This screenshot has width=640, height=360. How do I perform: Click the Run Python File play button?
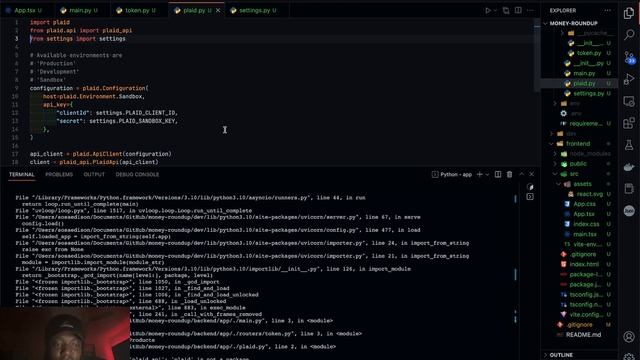[x=488, y=11]
